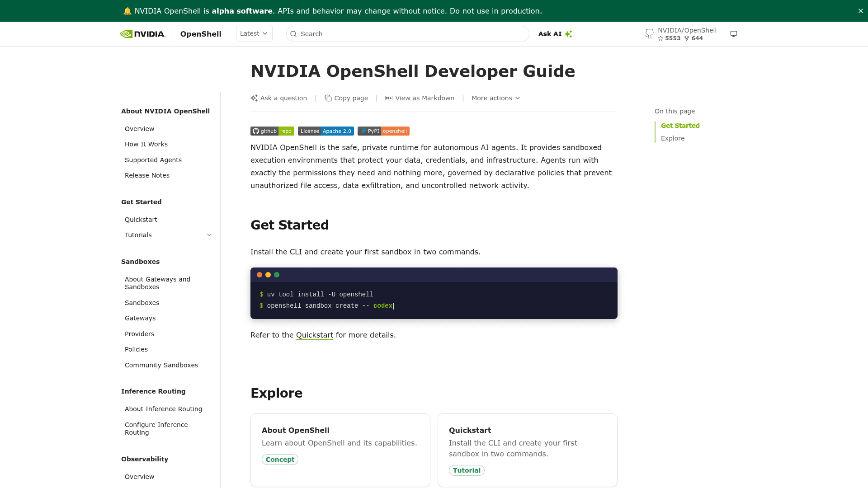This screenshot has height=488, width=868.
Task: Click the Ask AI sparkle icon
Action: (x=568, y=34)
